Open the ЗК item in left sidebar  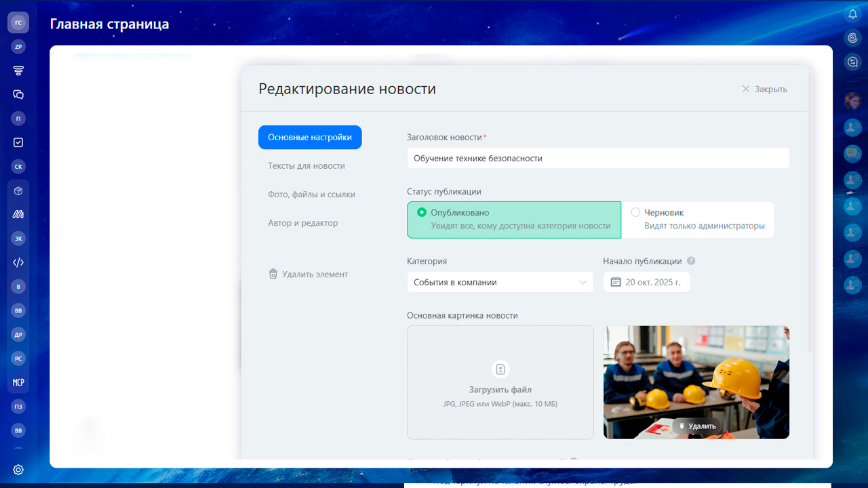[x=18, y=239]
